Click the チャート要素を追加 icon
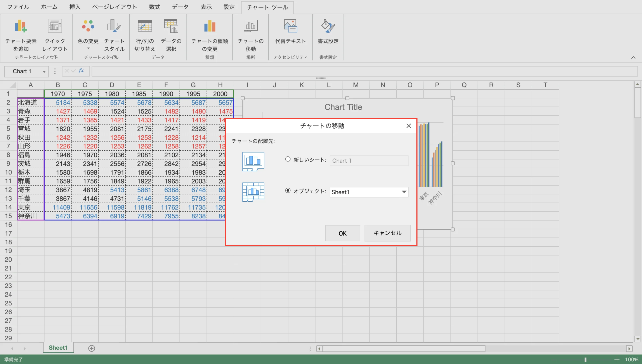The height and width of the screenshot is (364, 642). (21, 26)
